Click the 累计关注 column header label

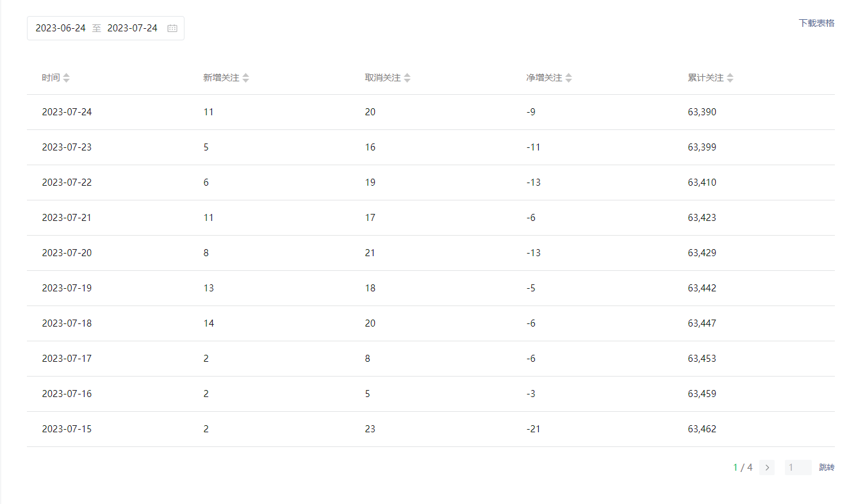coord(705,77)
